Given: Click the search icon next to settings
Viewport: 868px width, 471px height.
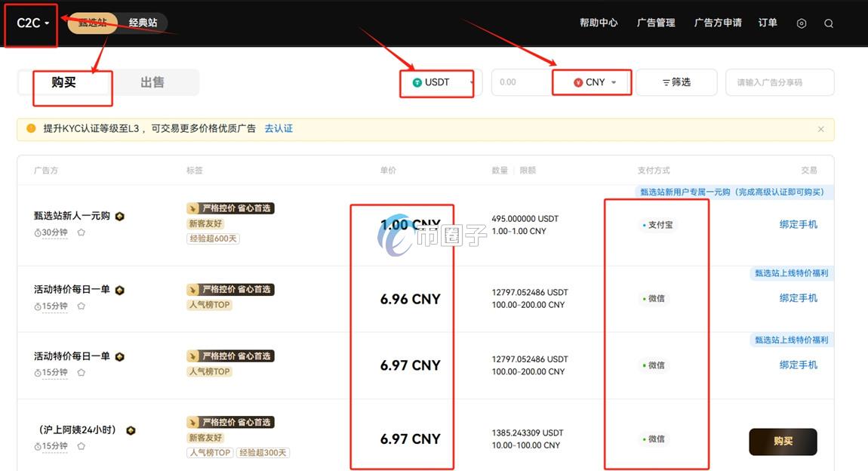Looking at the screenshot, I should [829, 23].
